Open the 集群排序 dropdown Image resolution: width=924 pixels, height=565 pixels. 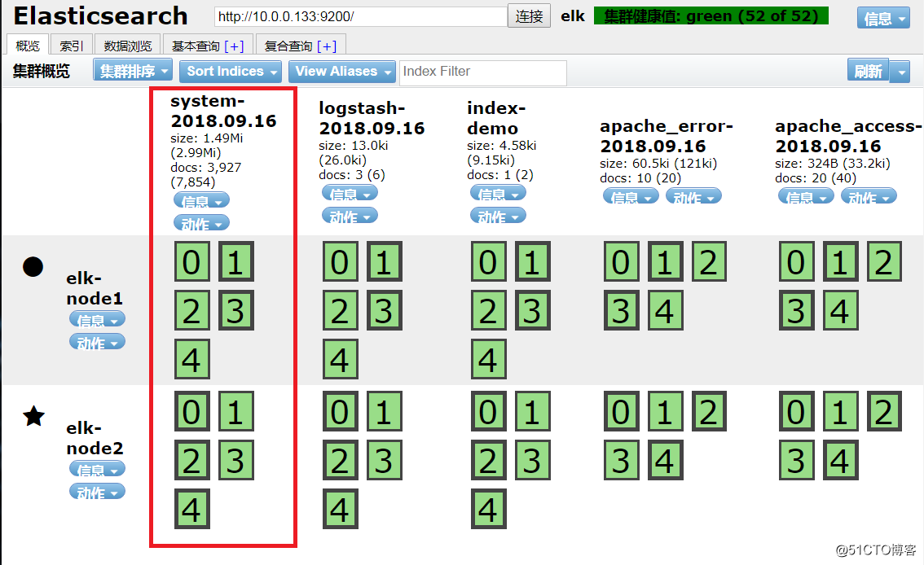[x=133, y=71]
